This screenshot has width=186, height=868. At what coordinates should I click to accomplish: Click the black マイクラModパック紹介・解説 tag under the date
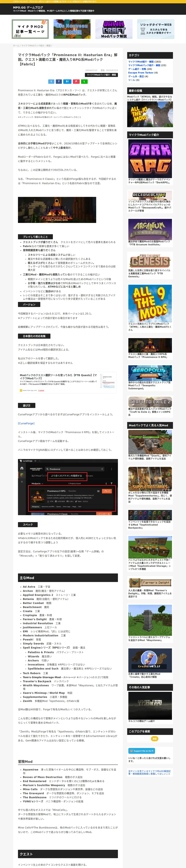click(101, 75)
